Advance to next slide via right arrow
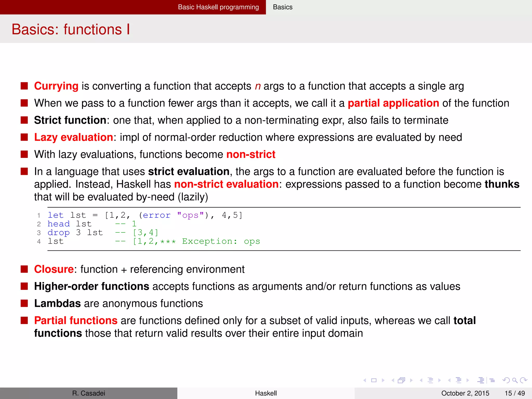532x399 pixels. coord(383,380)
